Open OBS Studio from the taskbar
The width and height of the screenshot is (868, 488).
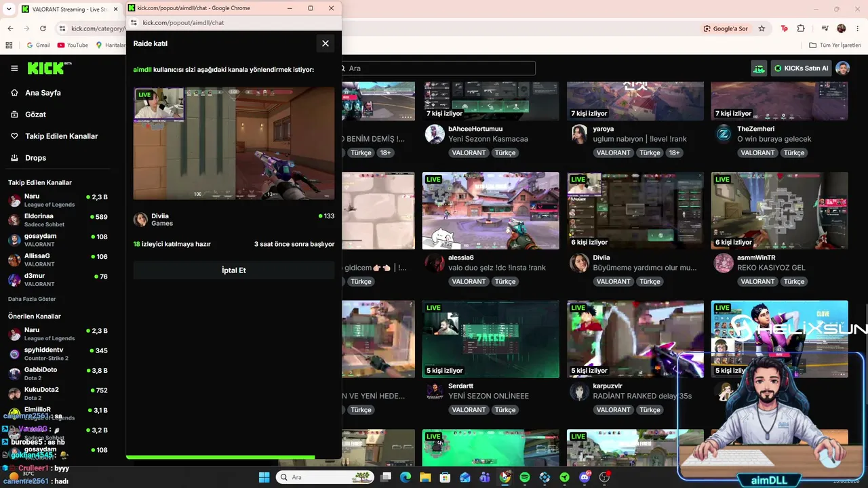pyautogui.click(x=604, y=477)
